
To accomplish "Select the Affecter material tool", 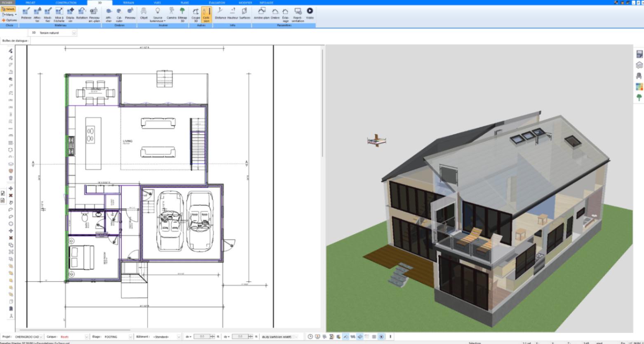I will click(38, 14).
